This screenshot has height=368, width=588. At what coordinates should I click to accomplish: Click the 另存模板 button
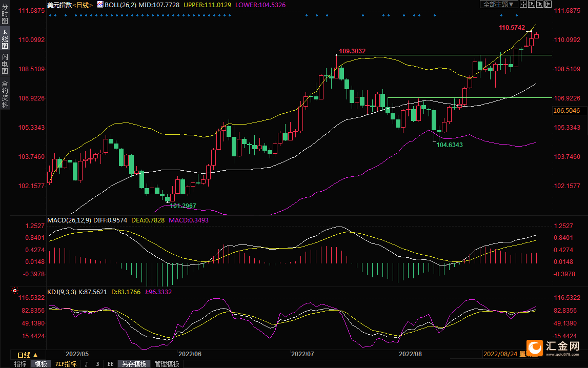134,364
